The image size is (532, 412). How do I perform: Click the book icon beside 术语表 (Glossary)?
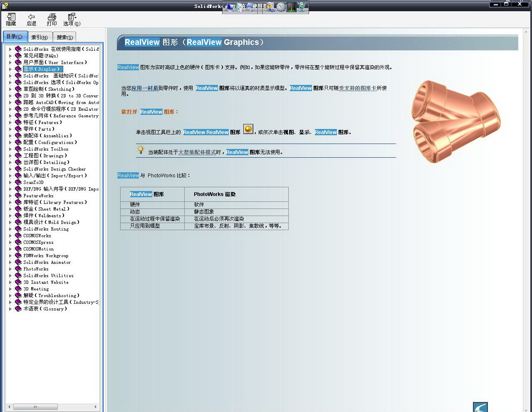pos(18,309)
